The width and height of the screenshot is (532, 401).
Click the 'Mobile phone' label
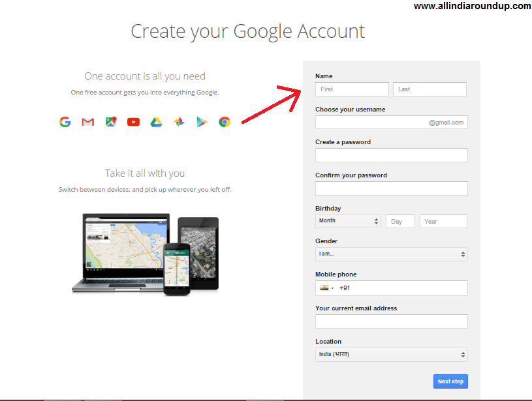(336, 275)
